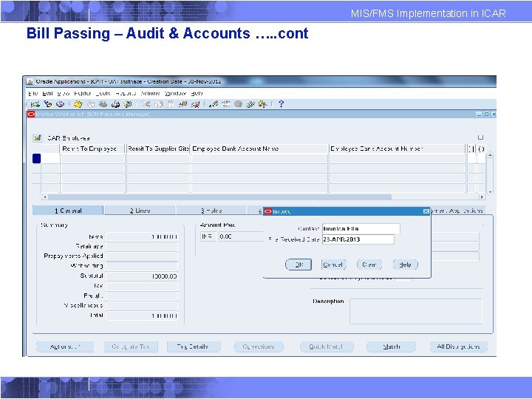The height and width of the screenshot is (399, 532).
Task: Click the Attachments paperclip toolbar icon
Action: 250,104
